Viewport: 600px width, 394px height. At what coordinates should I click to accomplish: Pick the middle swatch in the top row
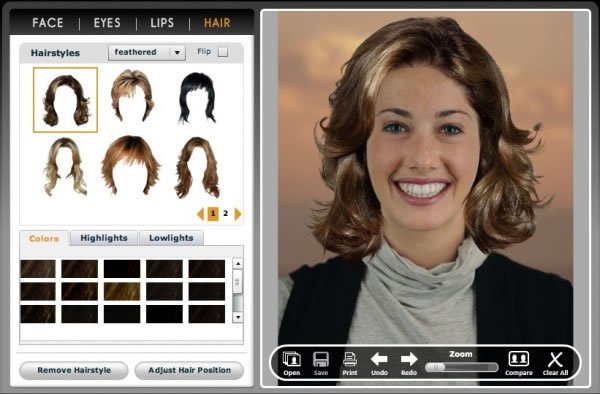coord(122,269)
